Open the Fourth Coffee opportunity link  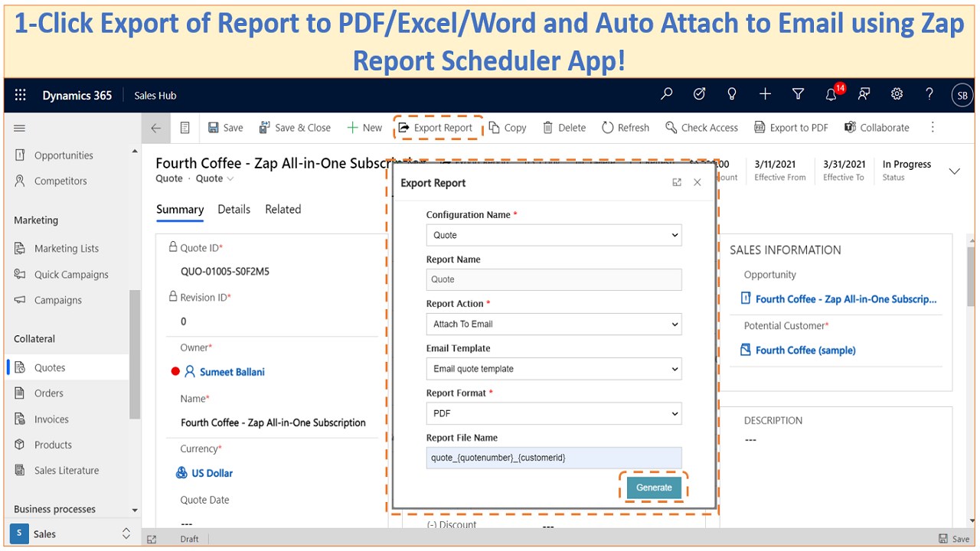pos(846,299)
